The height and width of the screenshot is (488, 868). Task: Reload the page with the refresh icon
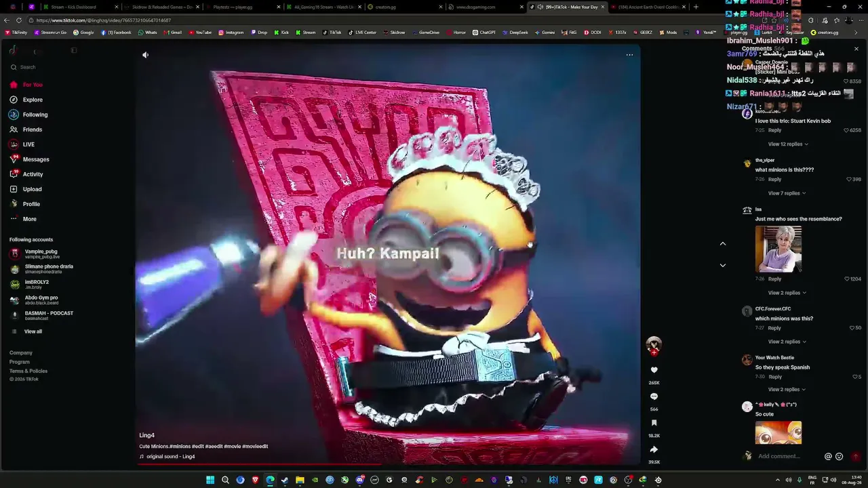pyautogui.click(x=19, y=20)
